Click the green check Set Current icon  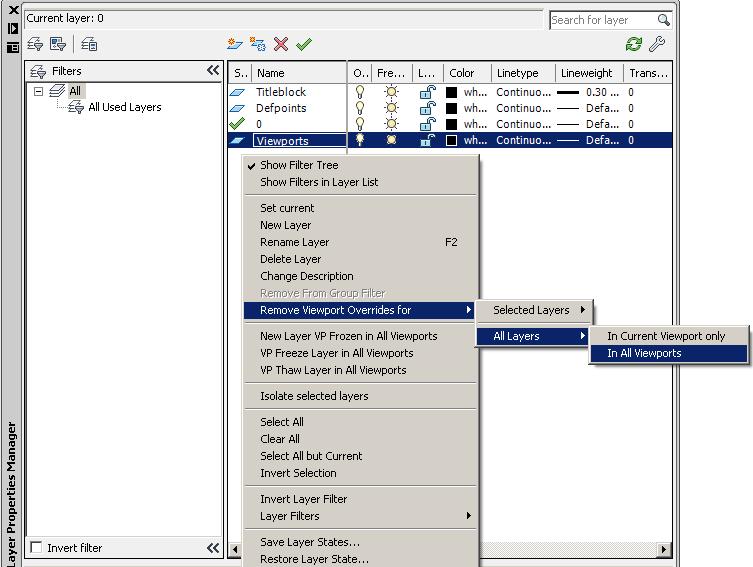[x=304, y=44]
